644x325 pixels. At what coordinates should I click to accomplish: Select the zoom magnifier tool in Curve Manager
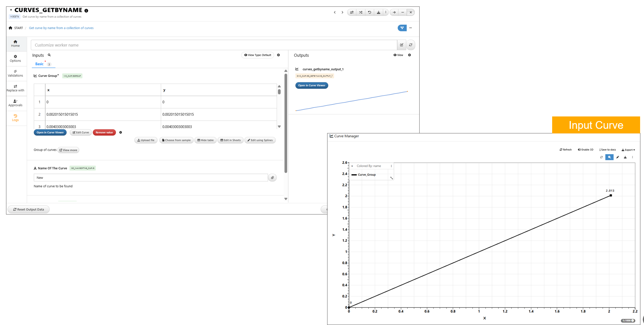[609, 157]
